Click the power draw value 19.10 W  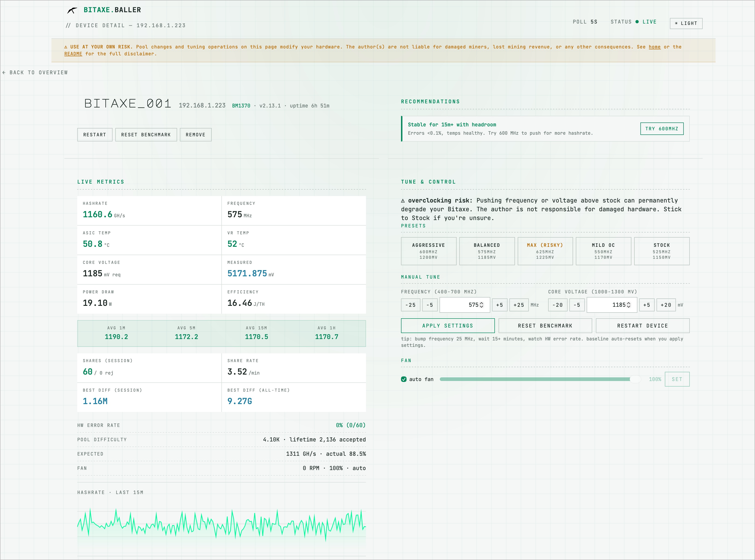(x=97, y=303)
